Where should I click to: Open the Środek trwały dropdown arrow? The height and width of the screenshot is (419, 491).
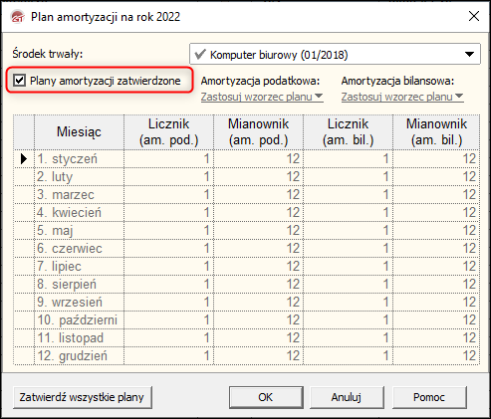click(469, 54)
